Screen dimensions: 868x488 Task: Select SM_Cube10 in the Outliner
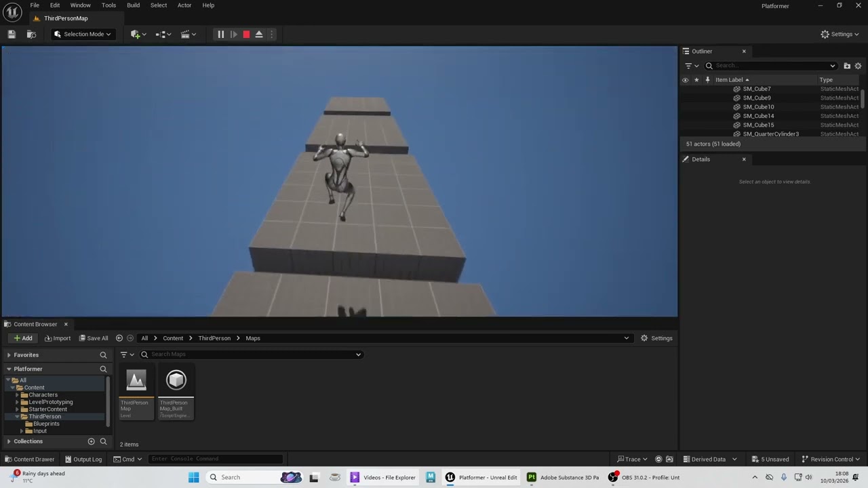click(758, 107)
